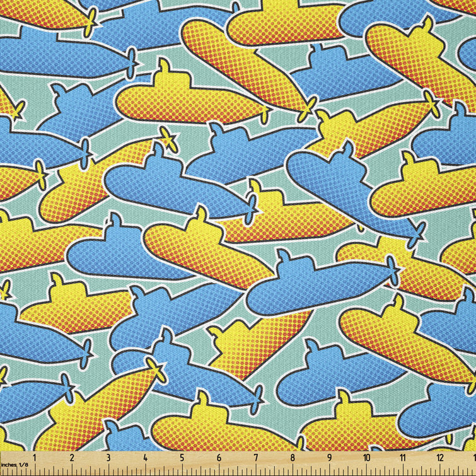Image resolution: width=476 pixels, height=476 pixels.
Task: Select the 6 inch ruler marking
Action: [x=219, y=458]
